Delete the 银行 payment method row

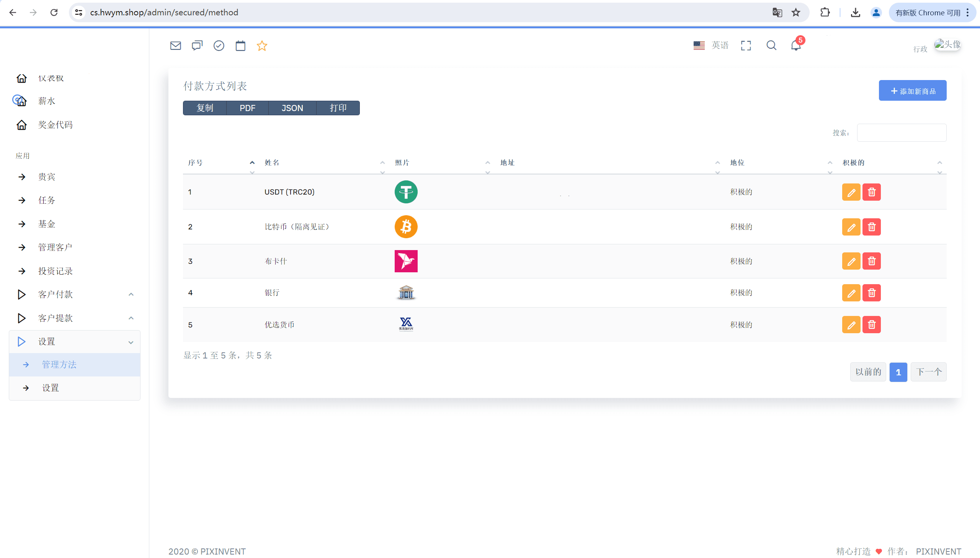871,293
